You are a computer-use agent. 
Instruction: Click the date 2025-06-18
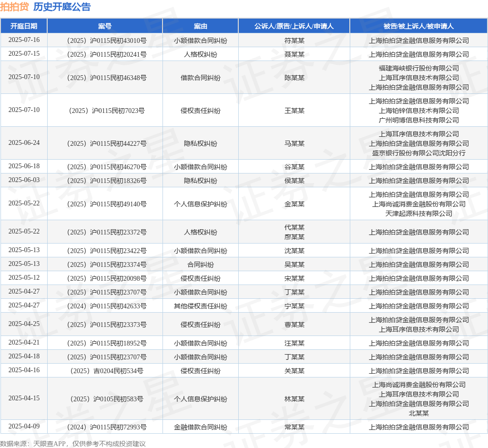[24, 166]
